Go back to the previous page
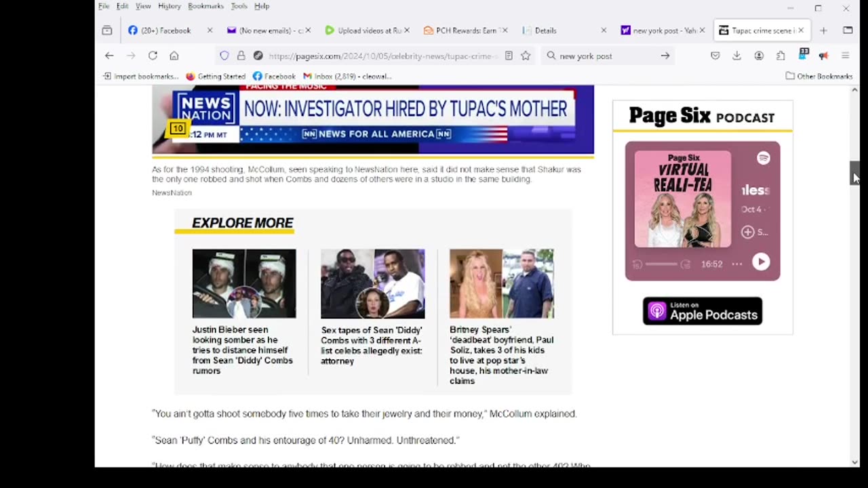This screenshot has width=868, height=488. (x=109, y=56)
